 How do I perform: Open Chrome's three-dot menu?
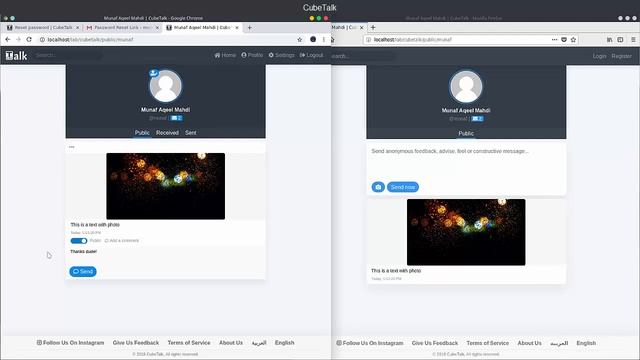click(x=324, y=40)
